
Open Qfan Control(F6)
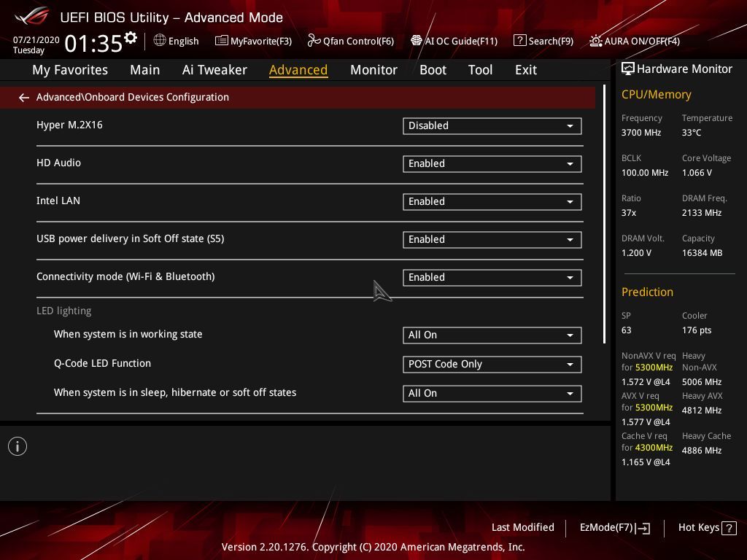[351, 41]
